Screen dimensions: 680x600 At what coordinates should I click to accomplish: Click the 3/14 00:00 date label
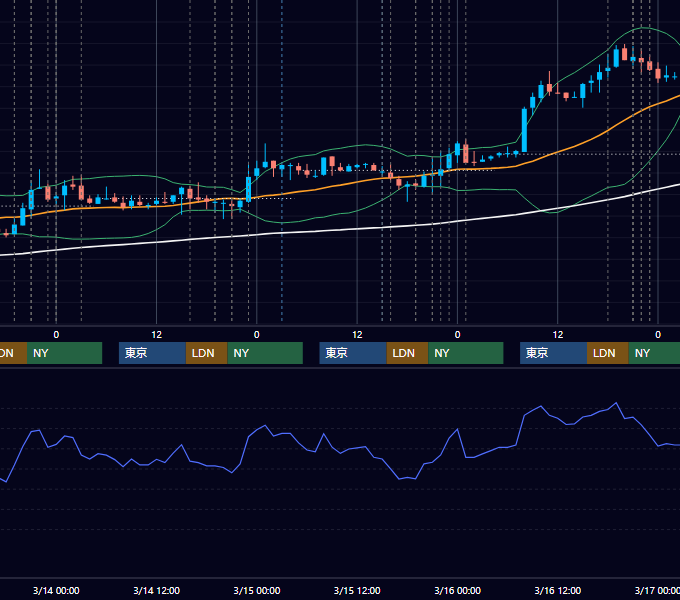(56, 590)
